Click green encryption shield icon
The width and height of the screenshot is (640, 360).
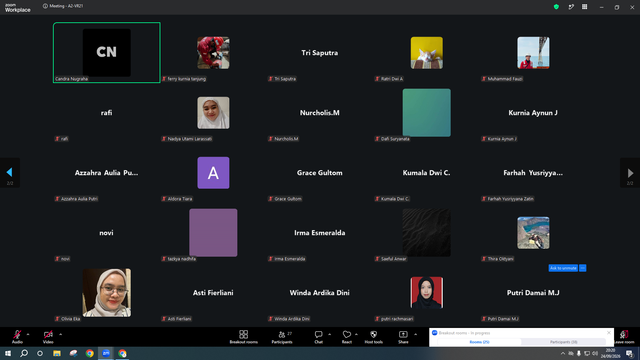(556, 7)
